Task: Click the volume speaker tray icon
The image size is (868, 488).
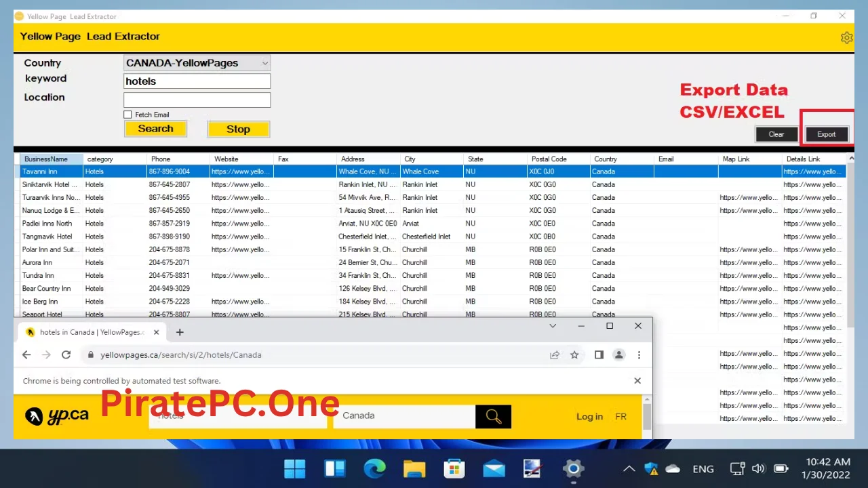Action: tap(758, 469)
